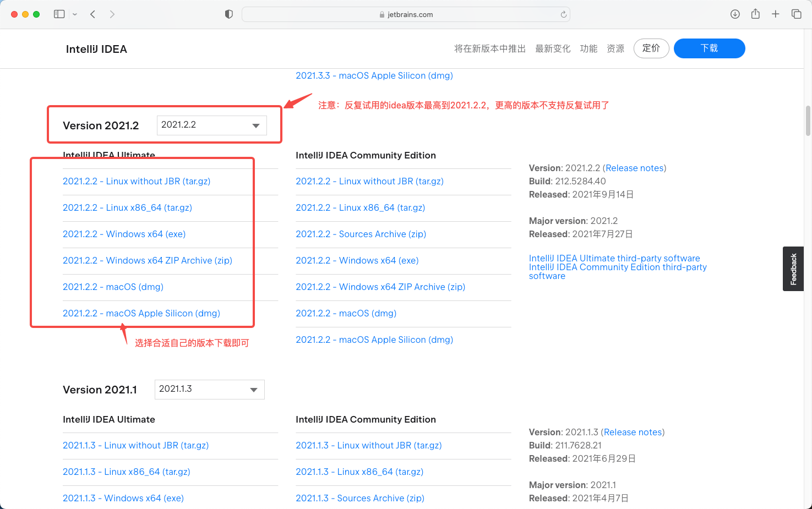Open 将在新版本中推出 menu item

[490, 48]
